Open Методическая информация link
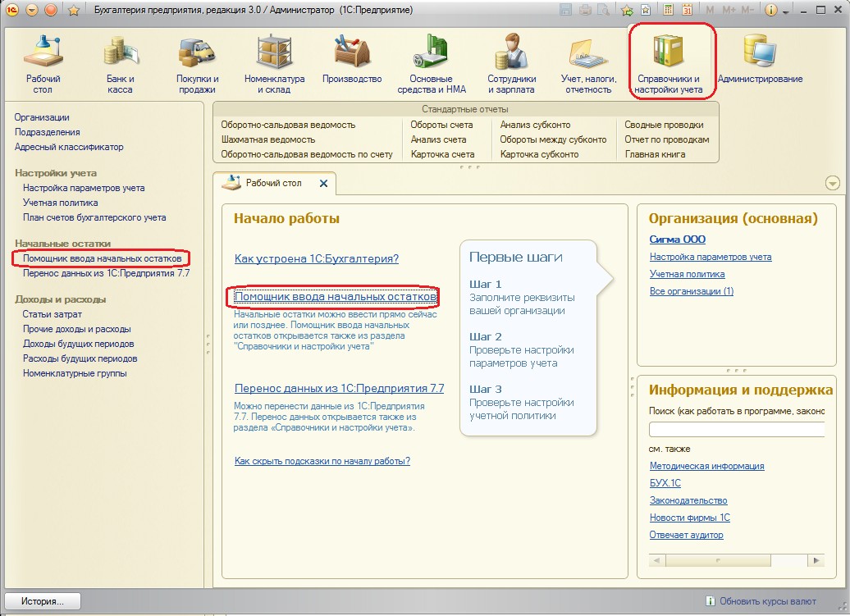 tap(707, 466)
